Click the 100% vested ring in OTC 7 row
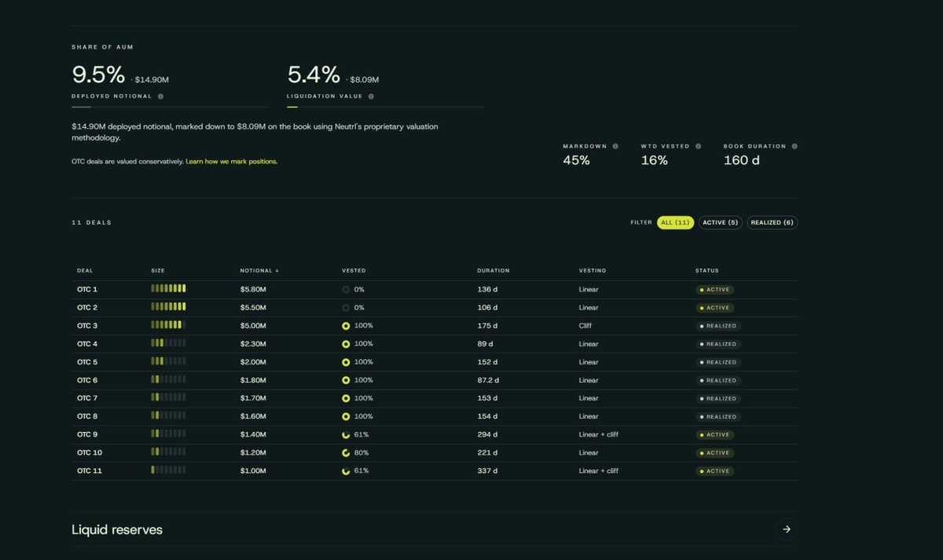Screen dimensions: 943x560 point(346,398)
